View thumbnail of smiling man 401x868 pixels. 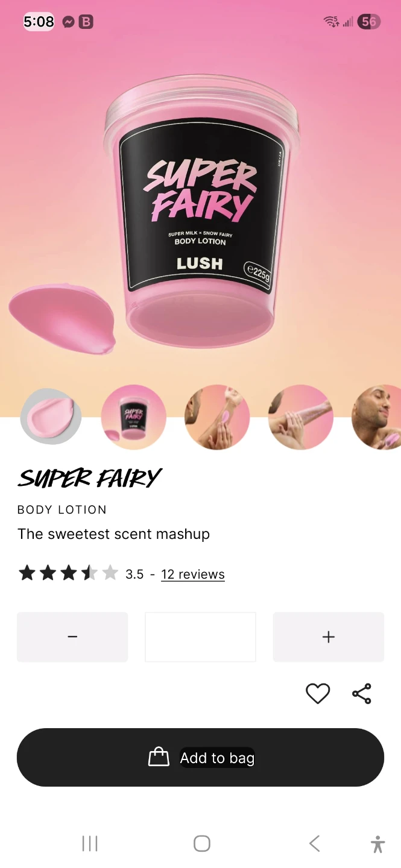376,417
